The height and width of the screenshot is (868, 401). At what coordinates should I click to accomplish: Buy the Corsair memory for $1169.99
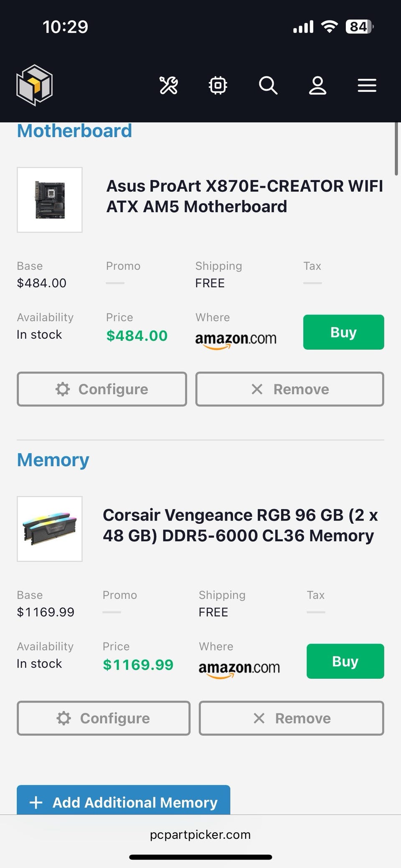point(345,661)
